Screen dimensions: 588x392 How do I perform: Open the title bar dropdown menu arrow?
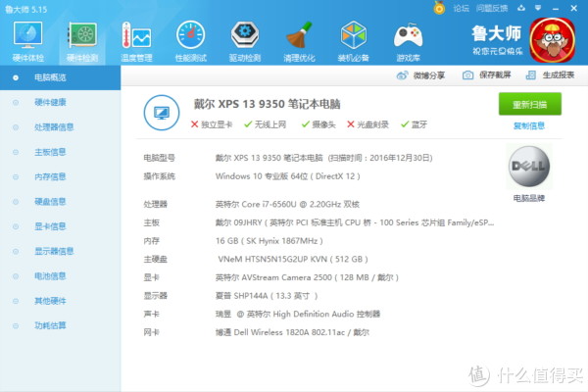click(x=538, y=8)
